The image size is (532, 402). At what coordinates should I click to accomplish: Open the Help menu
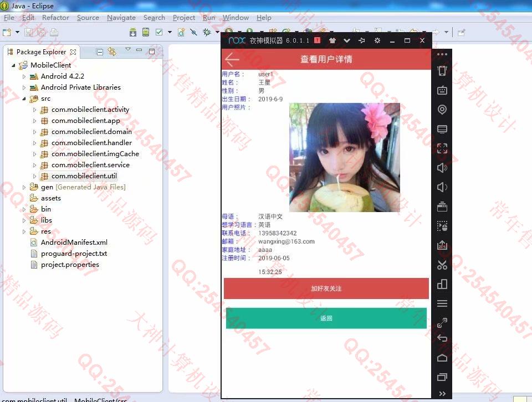[x=264, y=18]
